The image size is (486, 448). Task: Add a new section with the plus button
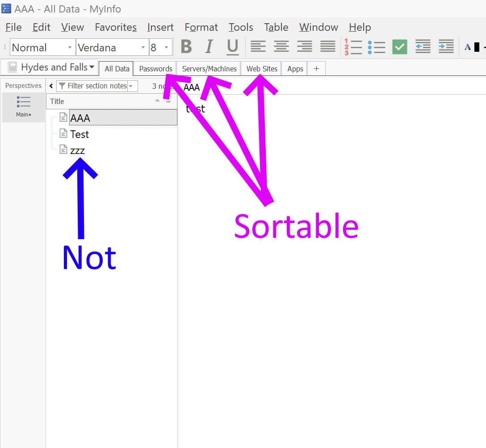point(316,68)
